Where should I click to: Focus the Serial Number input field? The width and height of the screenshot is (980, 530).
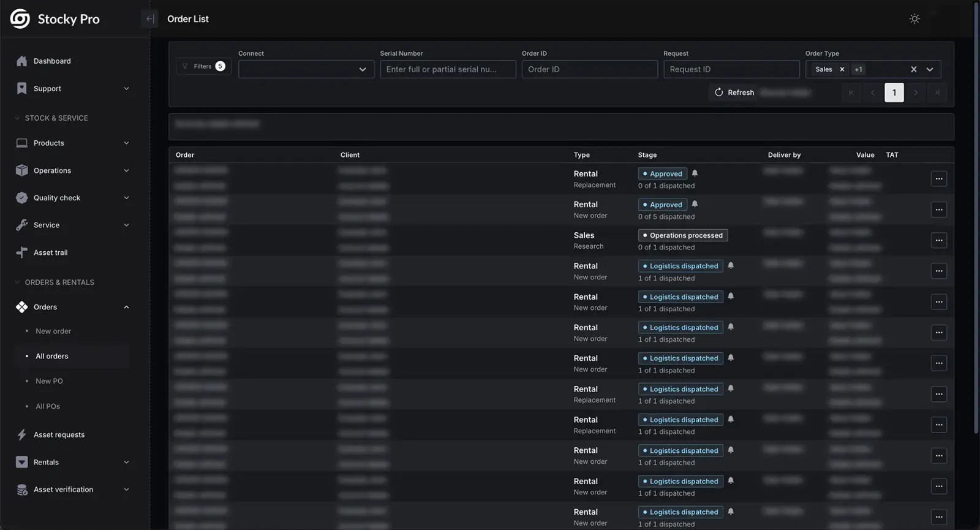pos(448,69)
